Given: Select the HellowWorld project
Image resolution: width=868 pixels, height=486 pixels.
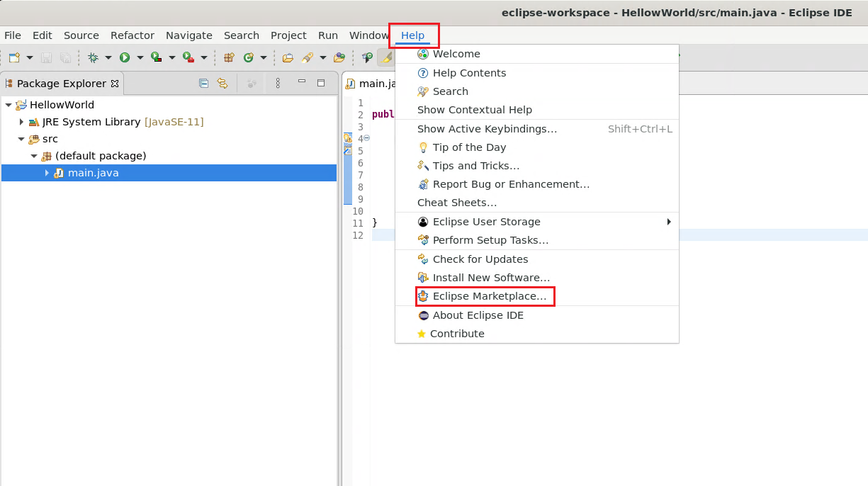Looking at the screenshot, I should pyautogui.click(x=62, y=105).
